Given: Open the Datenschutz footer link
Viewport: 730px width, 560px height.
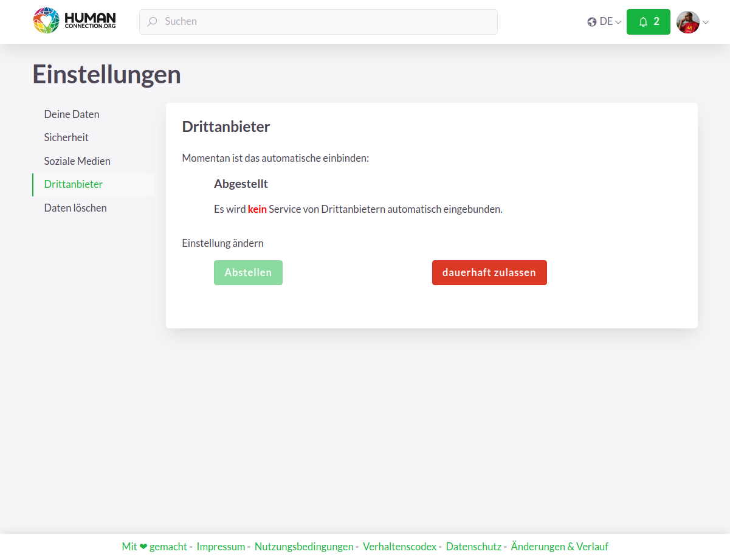Looking at the screenshot, I should [473, 547].
